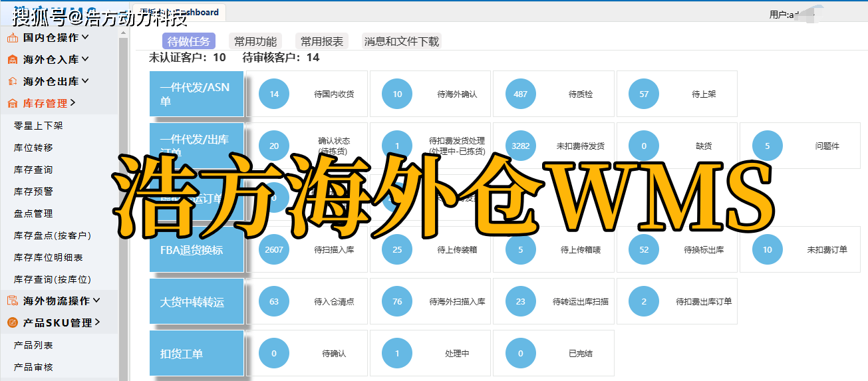Click the 产品SKU管理 edit icon in sidebar
This screenshot has height=381, width=868.
click(x=12, y=323)
